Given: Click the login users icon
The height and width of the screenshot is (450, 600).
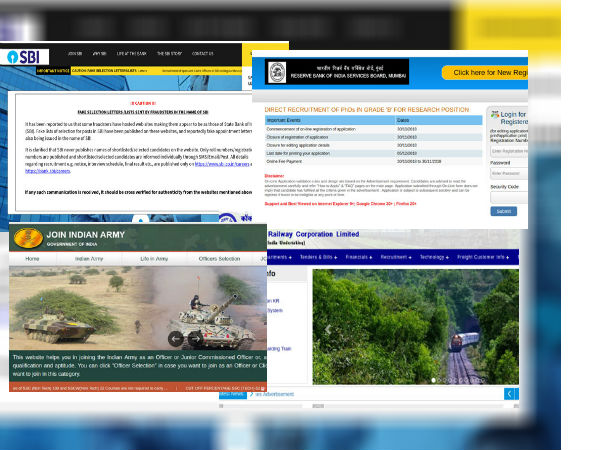Looking at the screenshot, I should pyautogui.click(x=494, y=116).
